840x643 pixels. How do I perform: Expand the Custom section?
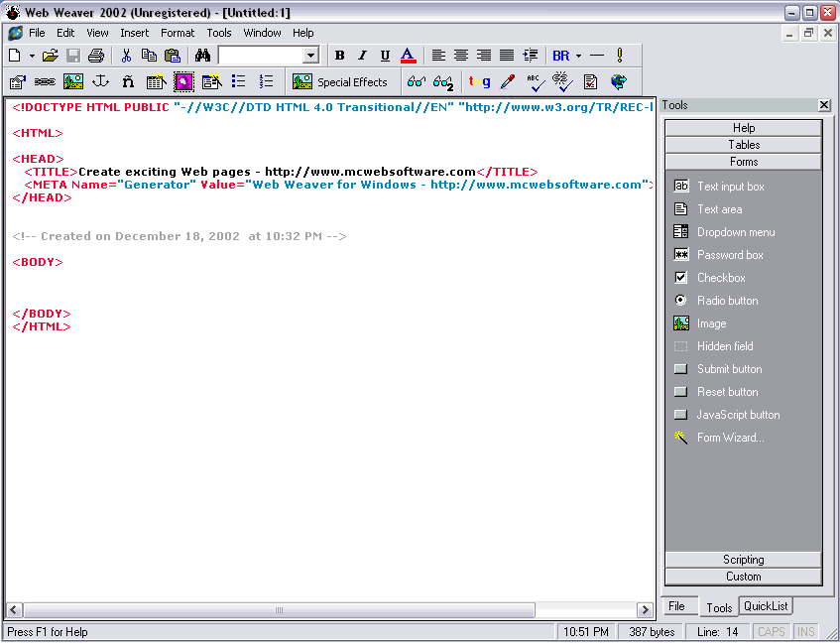point(744,577)
